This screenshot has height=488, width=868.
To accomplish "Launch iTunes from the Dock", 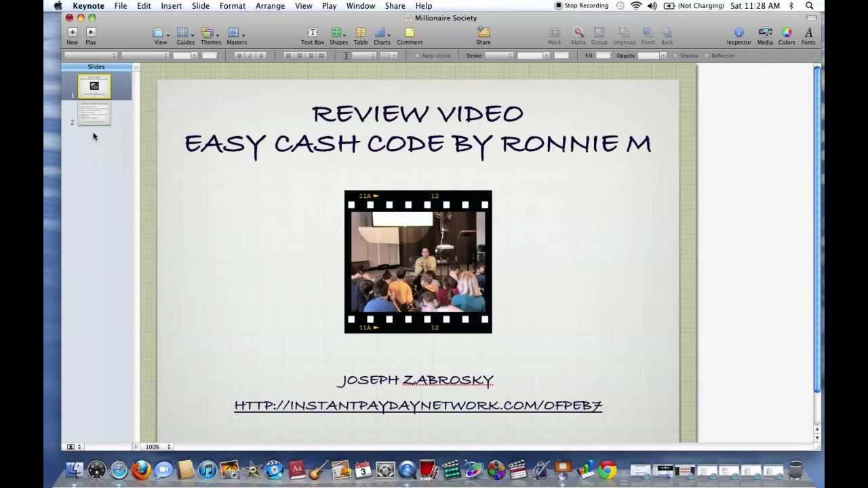I will tap(208, 470).
